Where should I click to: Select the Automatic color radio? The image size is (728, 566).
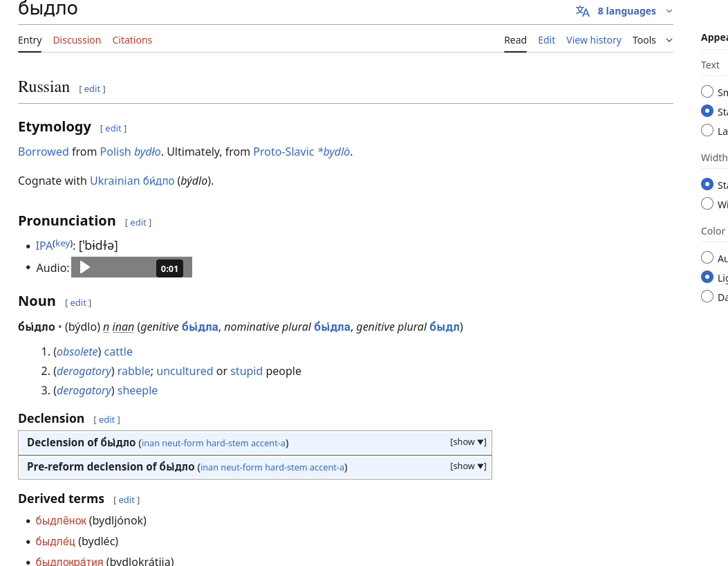tap(707, 257)
